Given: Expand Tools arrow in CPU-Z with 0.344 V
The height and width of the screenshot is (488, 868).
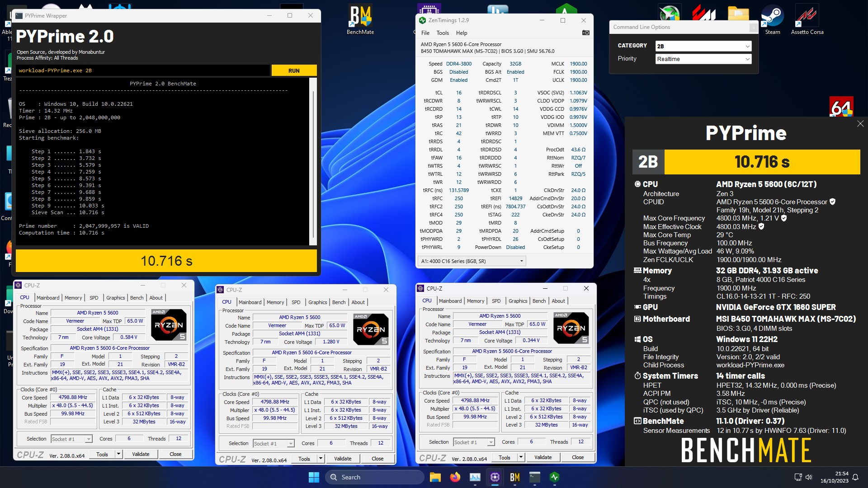Looking at the screenshot, I should pos(521,457).
